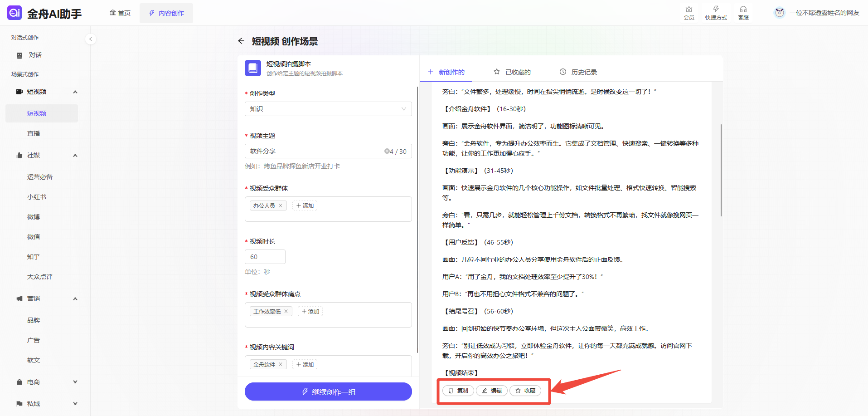Viewport: 868px width, 416px height.
Task: Select the highlighted 短视频 sub-item
Action: (42, 113)
